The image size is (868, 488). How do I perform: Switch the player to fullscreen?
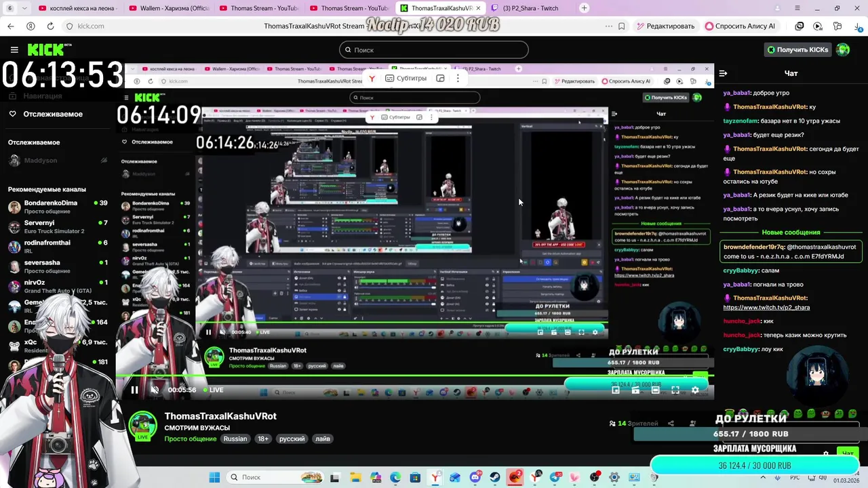675,390
